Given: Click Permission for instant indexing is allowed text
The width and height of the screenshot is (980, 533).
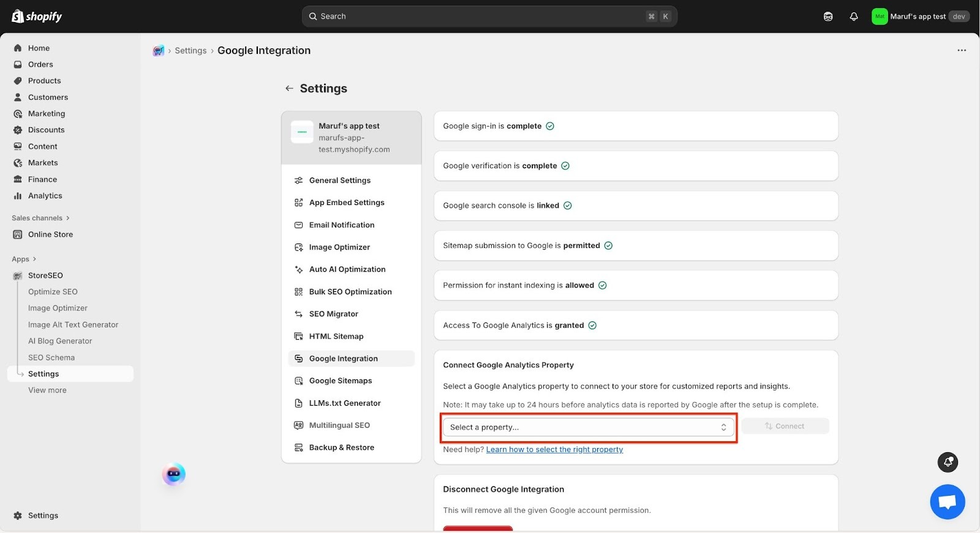Looking at the screenshot, I should point(518,286).
